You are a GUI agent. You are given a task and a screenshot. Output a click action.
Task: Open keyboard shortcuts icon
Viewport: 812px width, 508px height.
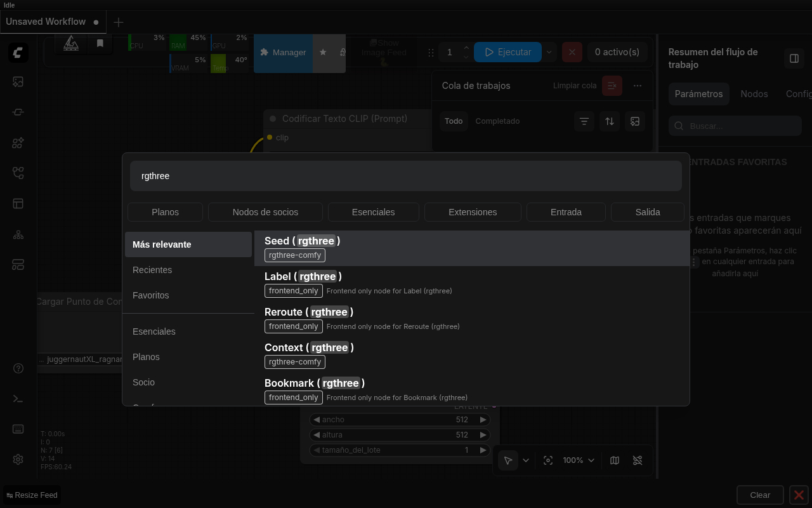tap(18, 429)
